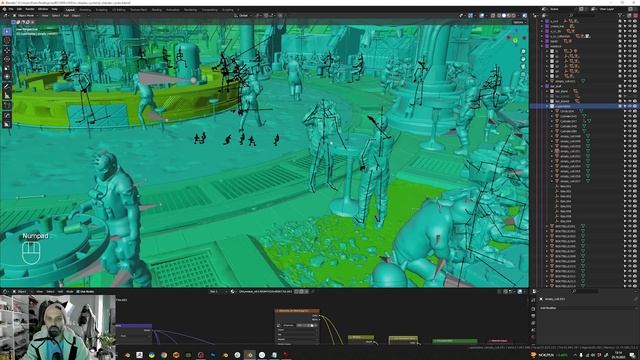
Task: Select the Add Cube tool
Action: coord(7,106)
